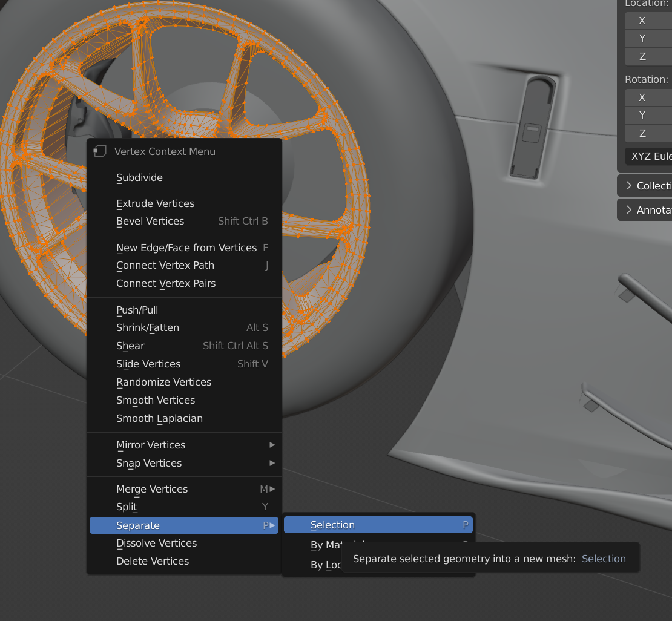Choose Subdivide from the vertex context menu
The width and height of the screenshot is (672, 621).
139,177
